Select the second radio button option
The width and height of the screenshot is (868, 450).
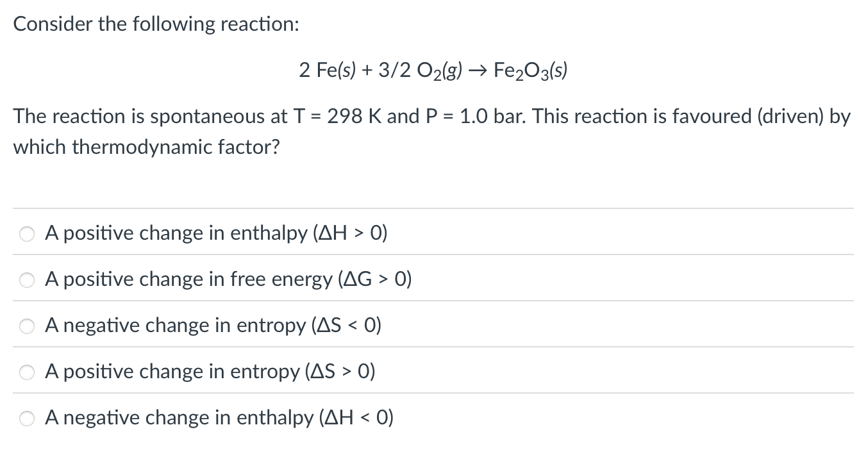point(26,279)
